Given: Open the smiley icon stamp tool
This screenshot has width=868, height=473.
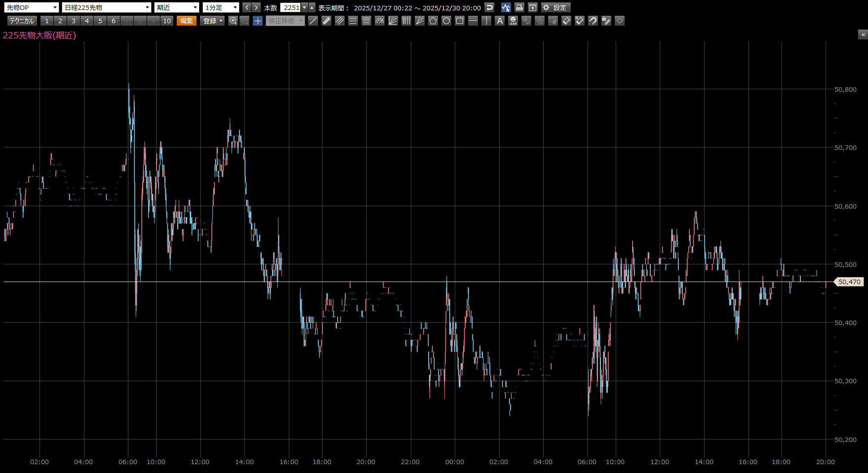Looking at the screenshot, I should pyautogui.click(x=513, y=21).
